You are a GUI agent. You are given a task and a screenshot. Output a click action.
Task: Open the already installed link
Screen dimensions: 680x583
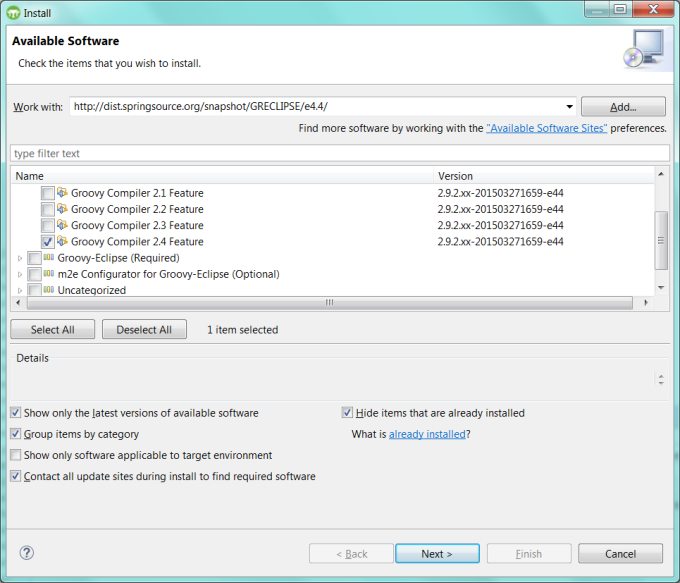tap(427, 434)
